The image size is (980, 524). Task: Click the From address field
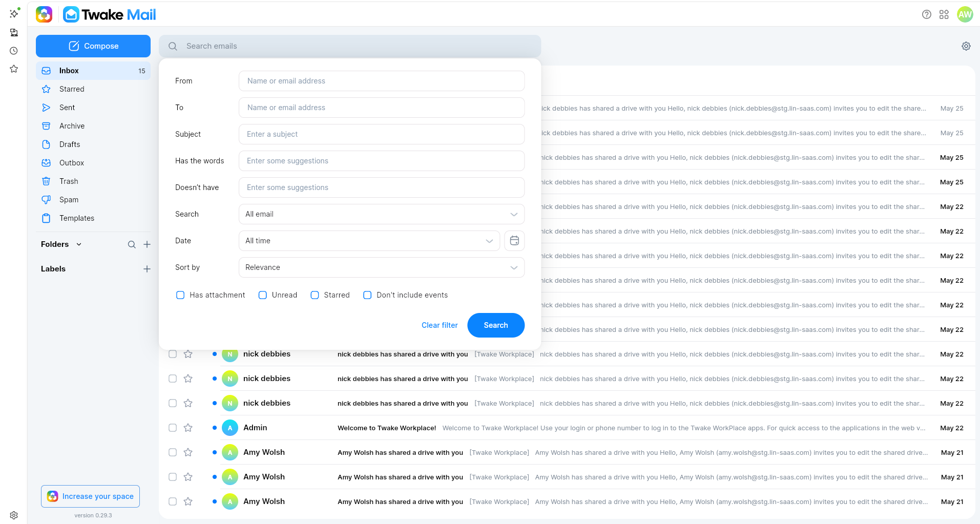pos(382,81)
